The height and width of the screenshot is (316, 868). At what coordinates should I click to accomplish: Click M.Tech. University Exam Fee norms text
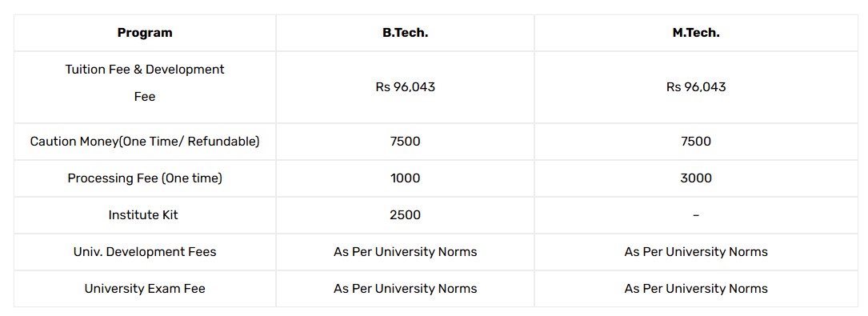[696, 289]
